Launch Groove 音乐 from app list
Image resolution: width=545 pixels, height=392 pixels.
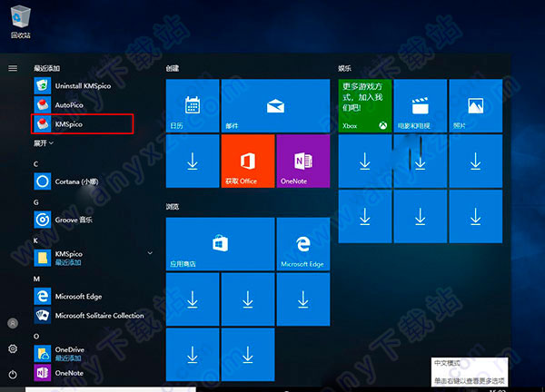(x=83, y=220)
